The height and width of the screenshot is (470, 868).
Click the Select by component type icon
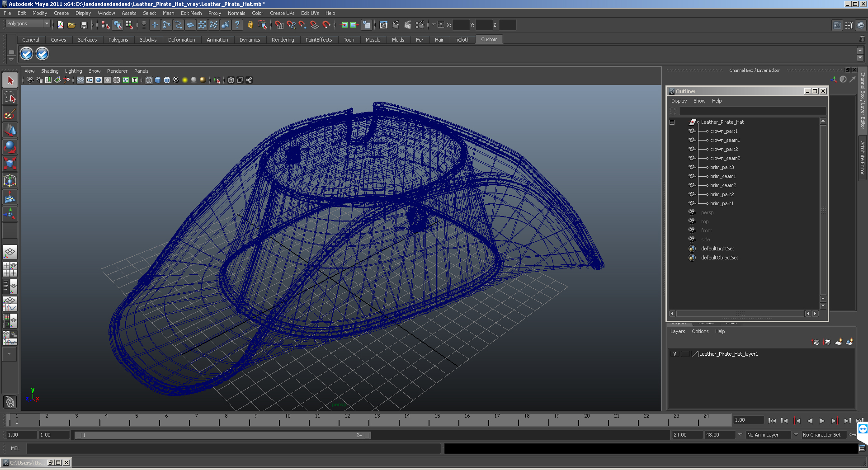(x=129, y=25)
